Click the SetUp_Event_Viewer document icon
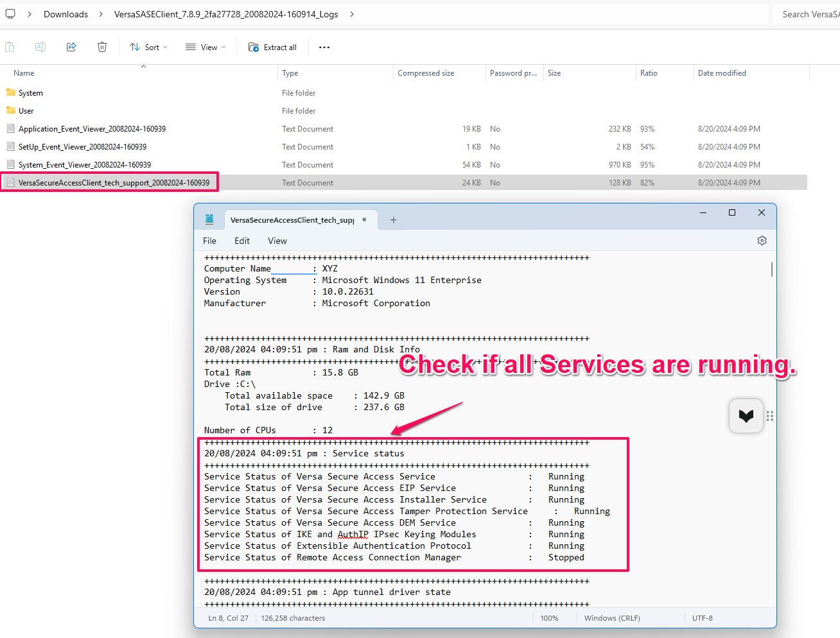This screenshot has width=840, height=638. (x=10, y=146)
